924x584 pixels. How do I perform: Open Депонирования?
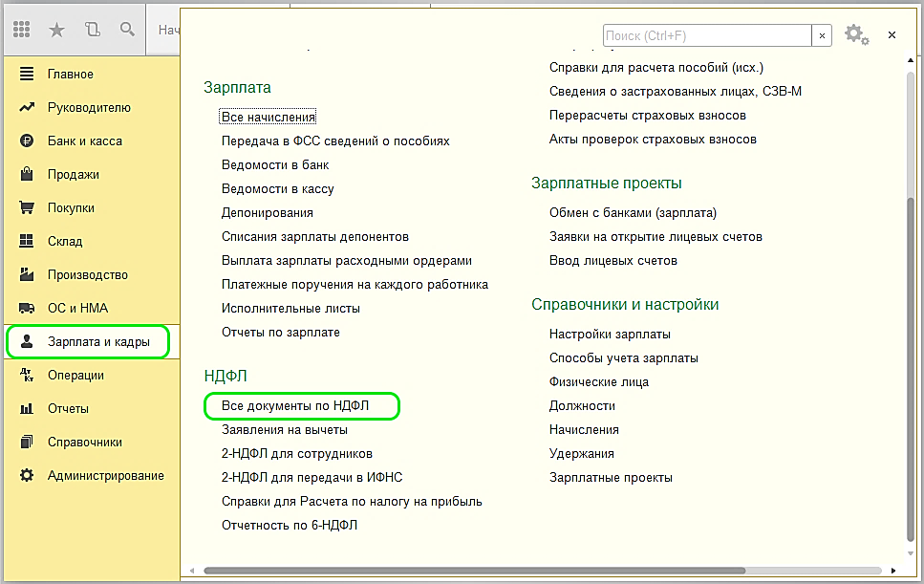pyautogui.click(x=268, y=213)
